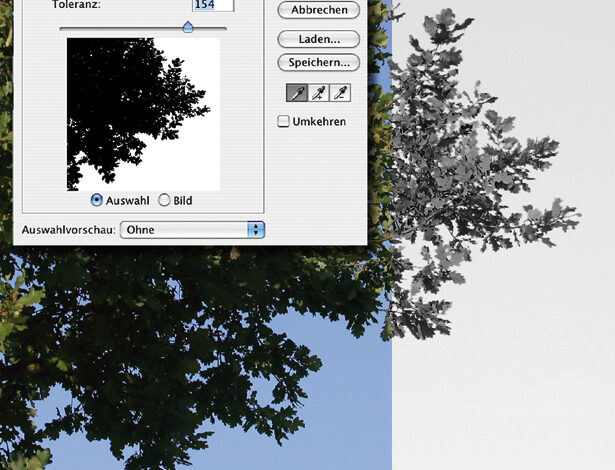Screen dimensions: 615x470
Task: Choose the Auswahl radio option
Action: (x=96, y=200)
